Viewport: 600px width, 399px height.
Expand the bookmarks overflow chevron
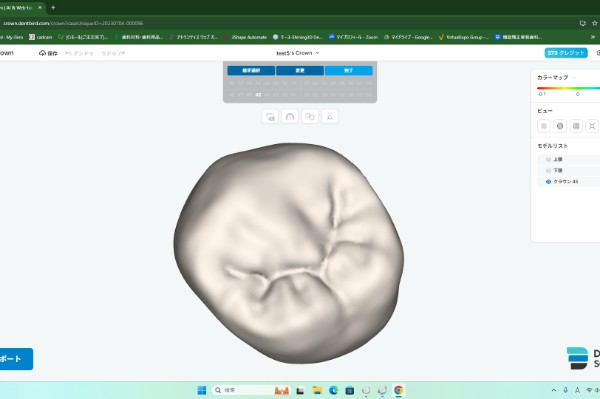pyautogui.click(x=593, y=37)
